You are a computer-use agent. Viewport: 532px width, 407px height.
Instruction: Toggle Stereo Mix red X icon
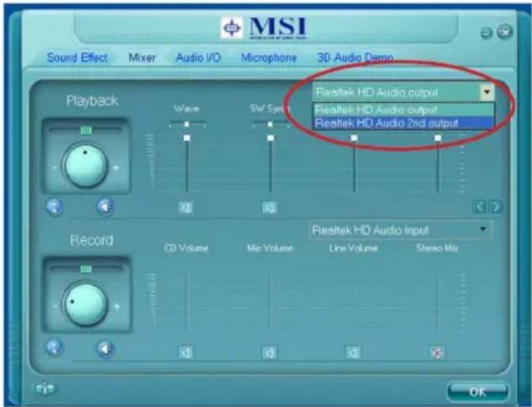(437, 353)
